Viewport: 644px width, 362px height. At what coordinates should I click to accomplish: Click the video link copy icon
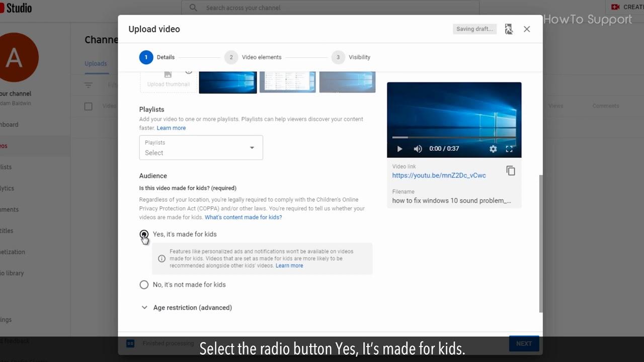click(x=511, y=170)
